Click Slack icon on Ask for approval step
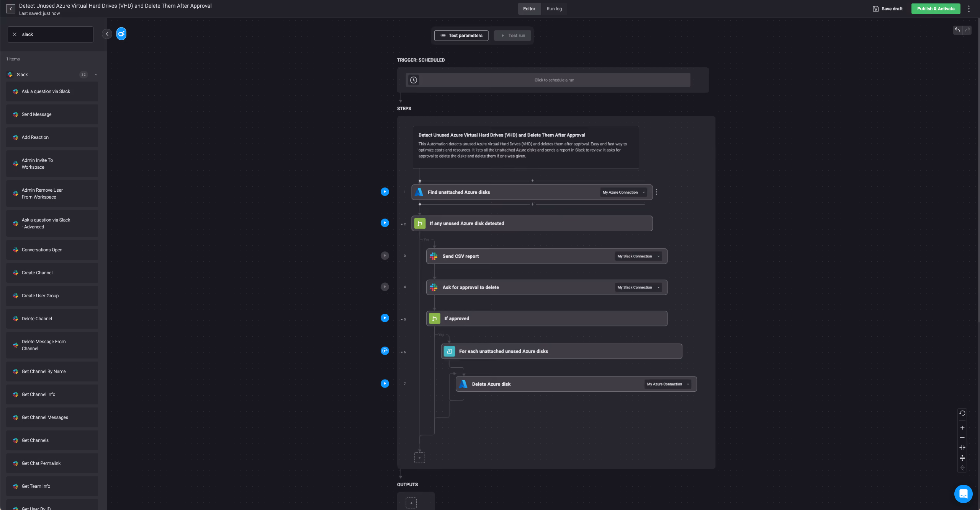The height and width of the screenshot is (510, 980). [x=434, y=287]
